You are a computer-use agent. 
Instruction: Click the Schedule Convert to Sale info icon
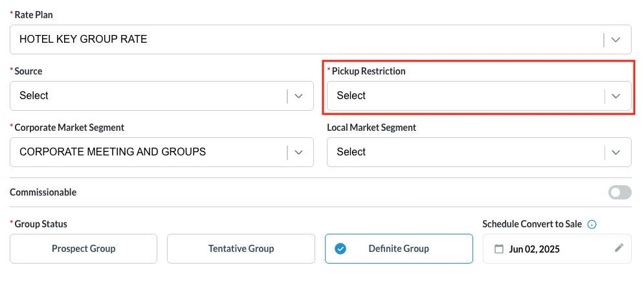pos(592,224)
